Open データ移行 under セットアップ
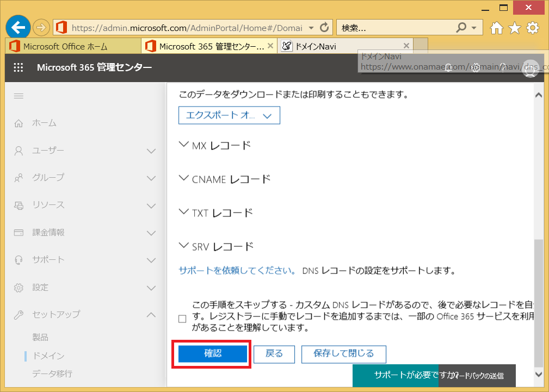549x392 pixels. (x=52, y=374)
